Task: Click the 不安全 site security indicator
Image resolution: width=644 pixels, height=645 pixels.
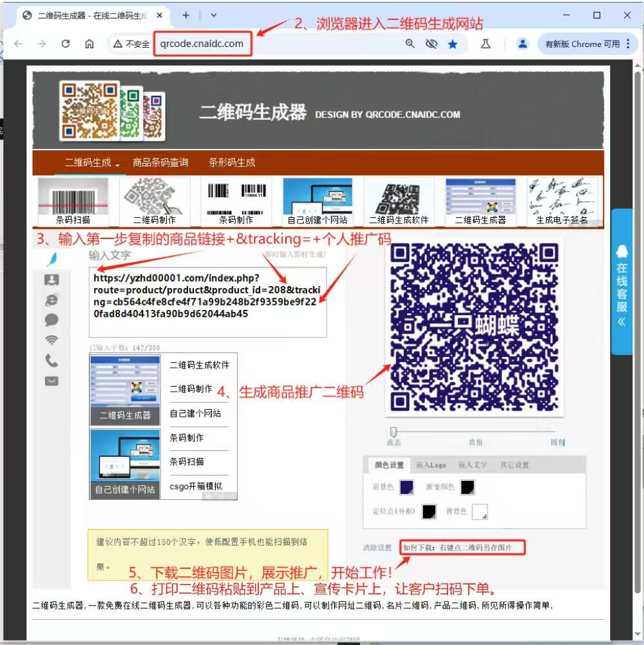Action: click(131, 44)
